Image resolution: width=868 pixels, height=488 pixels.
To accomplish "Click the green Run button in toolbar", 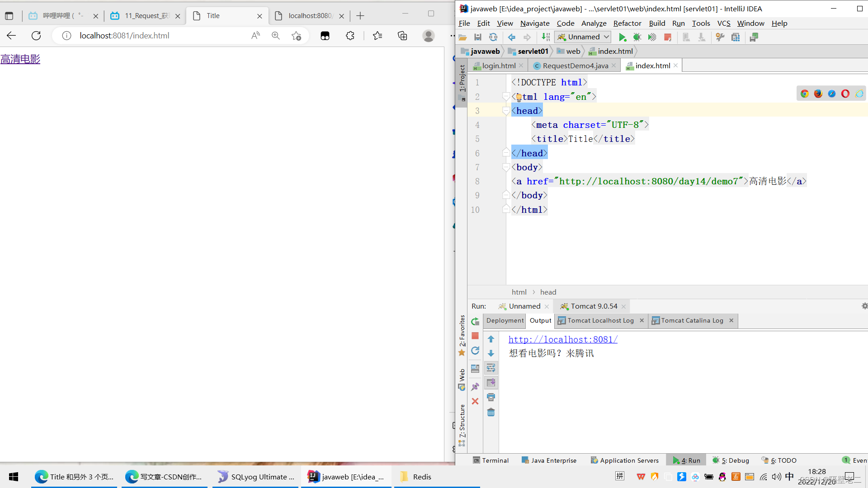I will [623, 38].
